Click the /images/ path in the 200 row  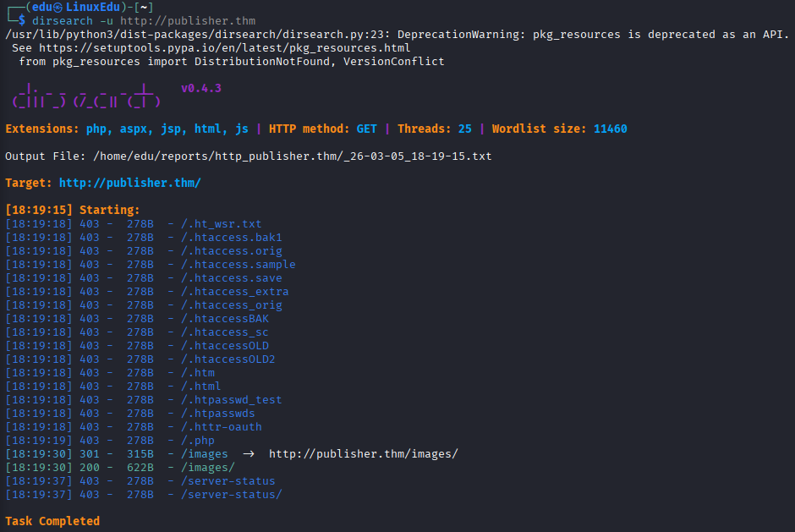pos(208,468)
